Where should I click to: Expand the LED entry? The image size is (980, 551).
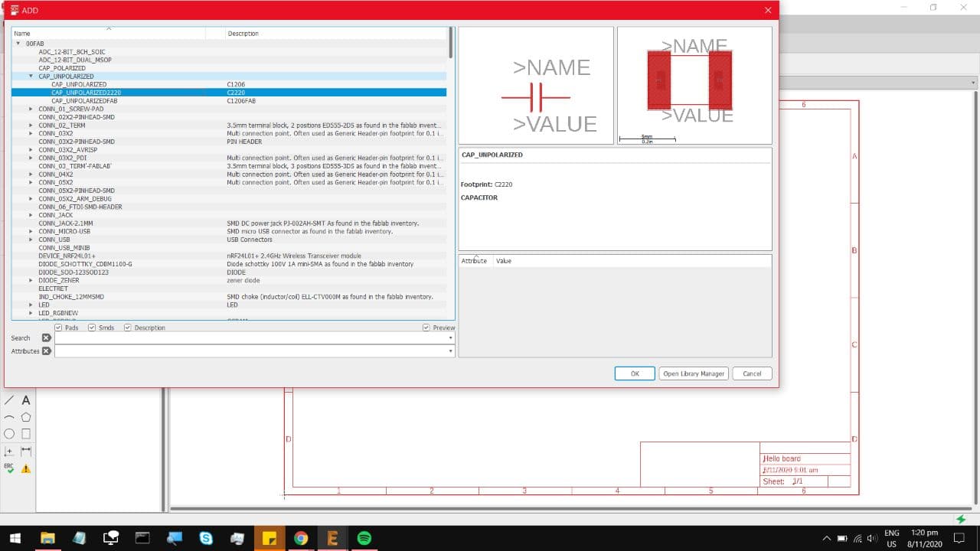click(x=31, y=305)
